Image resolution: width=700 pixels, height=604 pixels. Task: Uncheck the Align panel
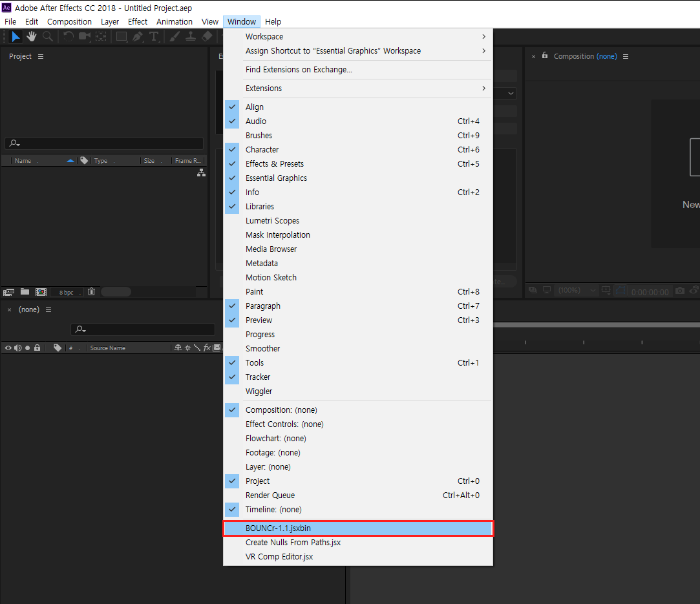358,107
